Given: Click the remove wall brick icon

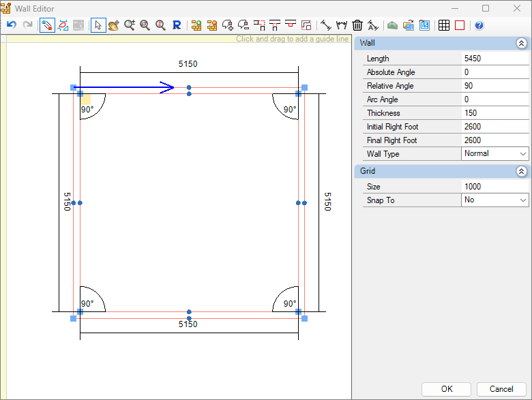Looking at the screenshot, I should click(x=212, y=25).
